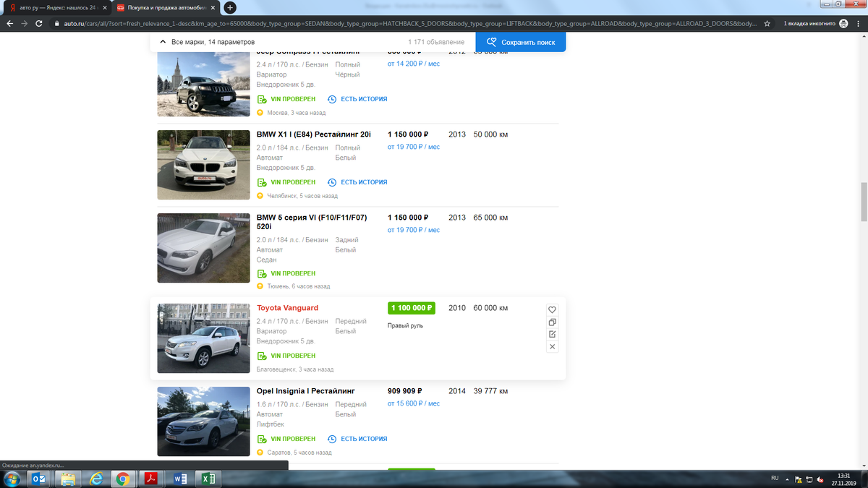This screenshot has height=488, width=868.
Task: Click VIN verified icon on Toyota Vanguard listing
Action: coord(262,356)
